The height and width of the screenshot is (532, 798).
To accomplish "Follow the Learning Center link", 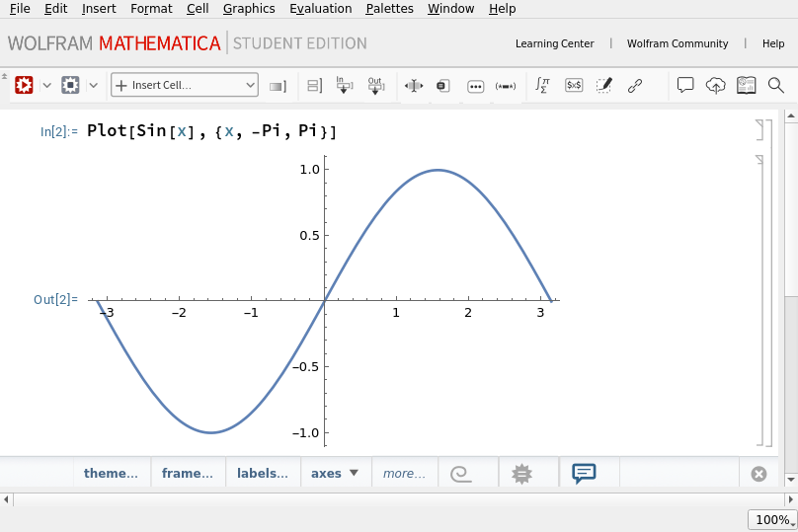I will [x=555, y=43].
